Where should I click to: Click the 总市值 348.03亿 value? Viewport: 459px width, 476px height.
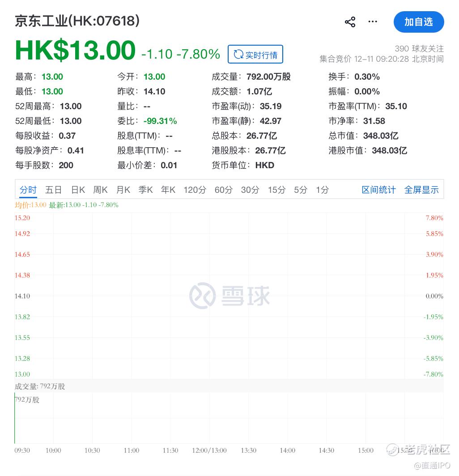[x=381, y=136]
